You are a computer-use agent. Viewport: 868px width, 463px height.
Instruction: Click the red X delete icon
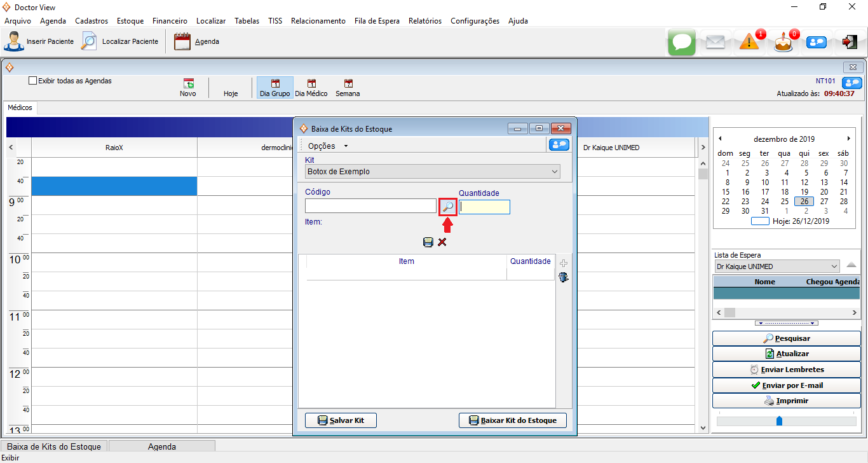tap(442, 242)
